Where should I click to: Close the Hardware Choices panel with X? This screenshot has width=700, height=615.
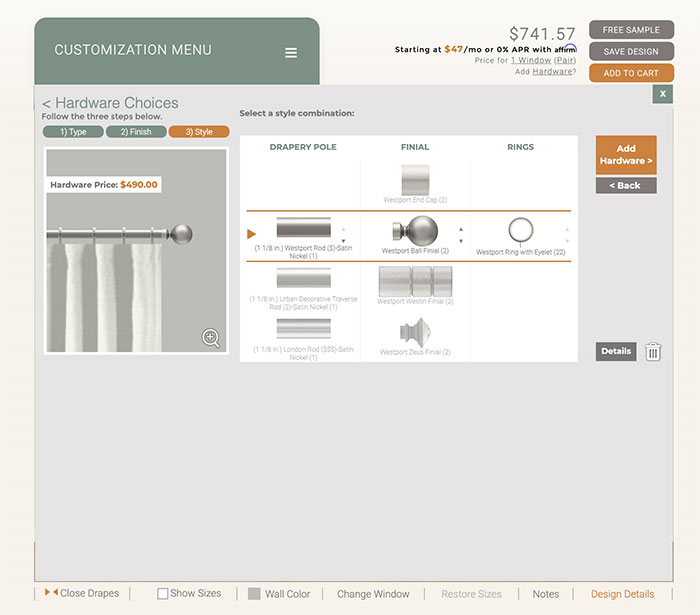(661, 94)
